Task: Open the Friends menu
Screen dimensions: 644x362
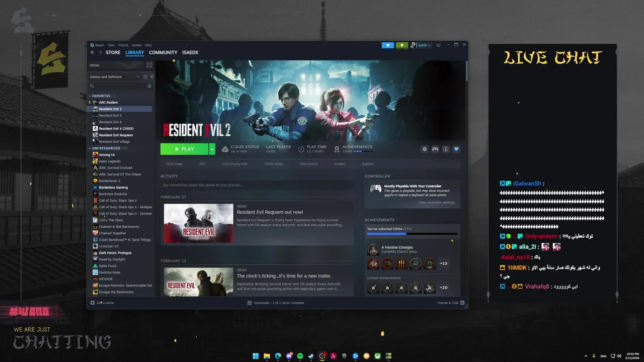Action: pos(123,45)
